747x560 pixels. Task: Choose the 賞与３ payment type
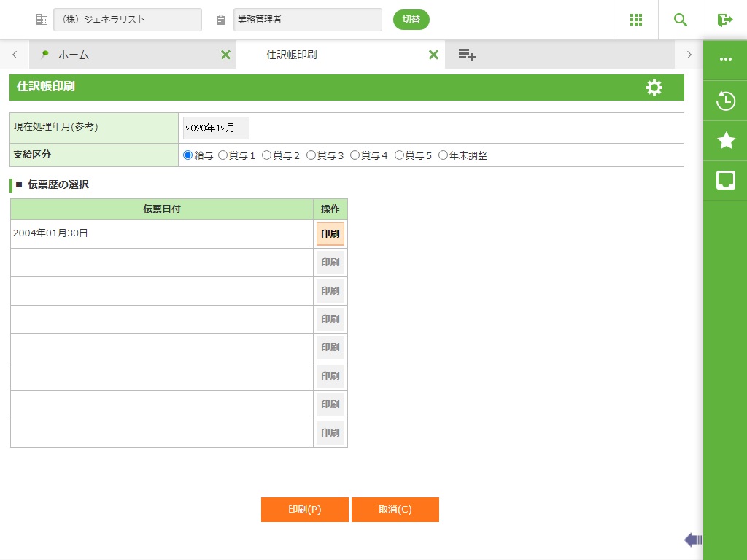[311, 155]
